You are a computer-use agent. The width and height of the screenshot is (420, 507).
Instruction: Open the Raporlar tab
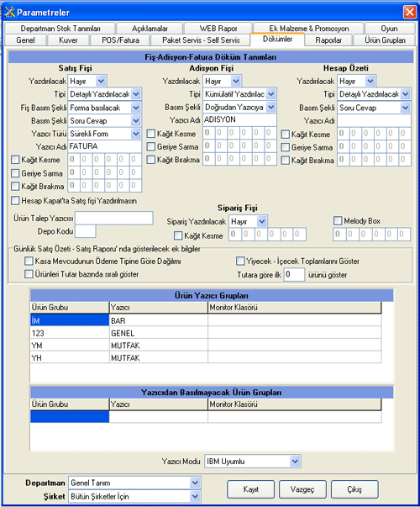(328, 40)
